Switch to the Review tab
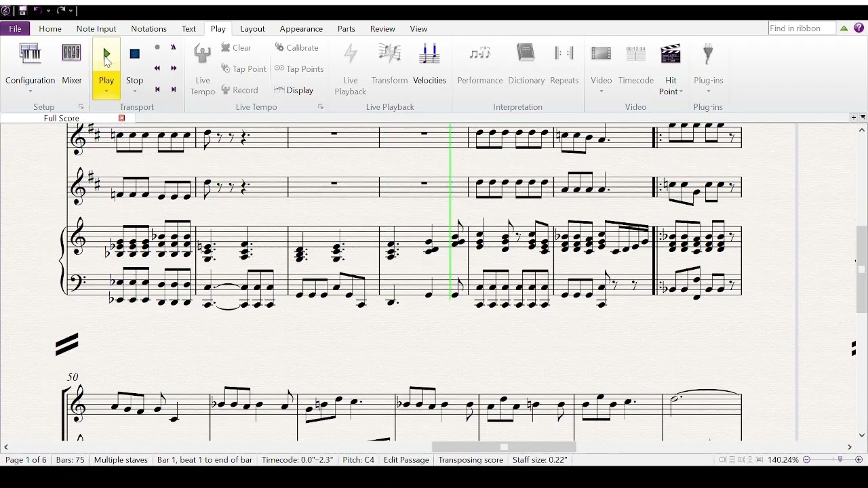The height and width of the screenshot is (488, 868). pos(382,28)
